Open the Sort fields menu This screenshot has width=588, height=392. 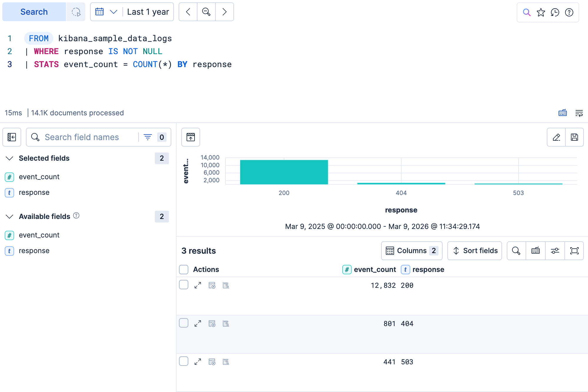pyautogui.click(x=474, y=250)
